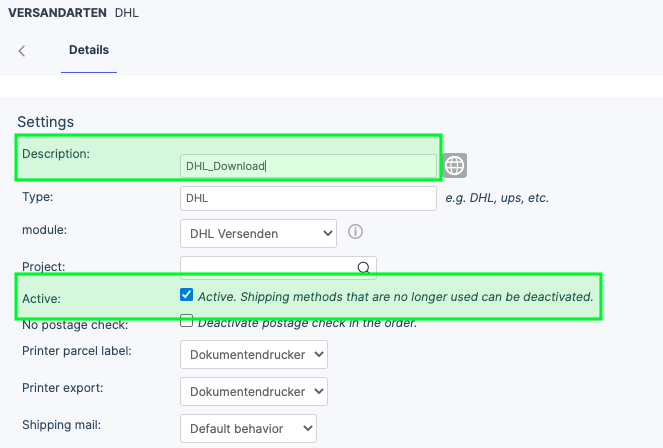Click the VERSANDARTEN breadcrumb heading
Screen dimensions: 663x448
pyautogui.click(x=58, y=13)
